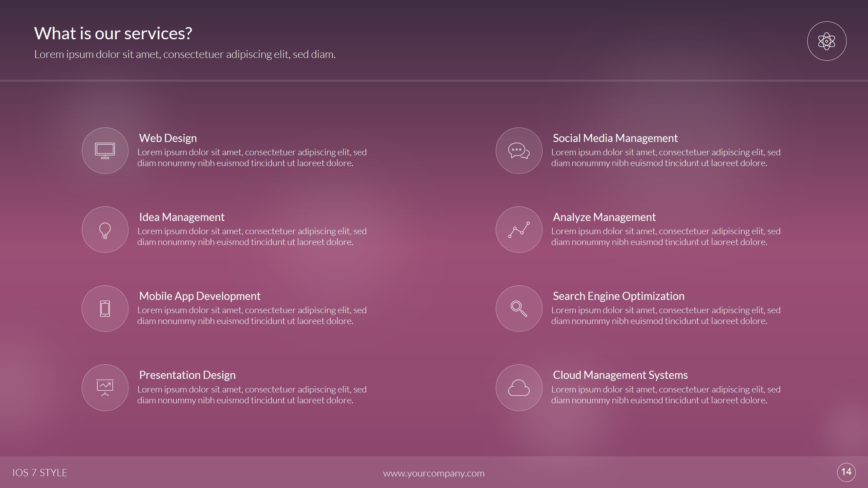Screen dimensions: 868x488
Task: Click the Social Media chat bubbles icon
Action: tap(519, 151)
